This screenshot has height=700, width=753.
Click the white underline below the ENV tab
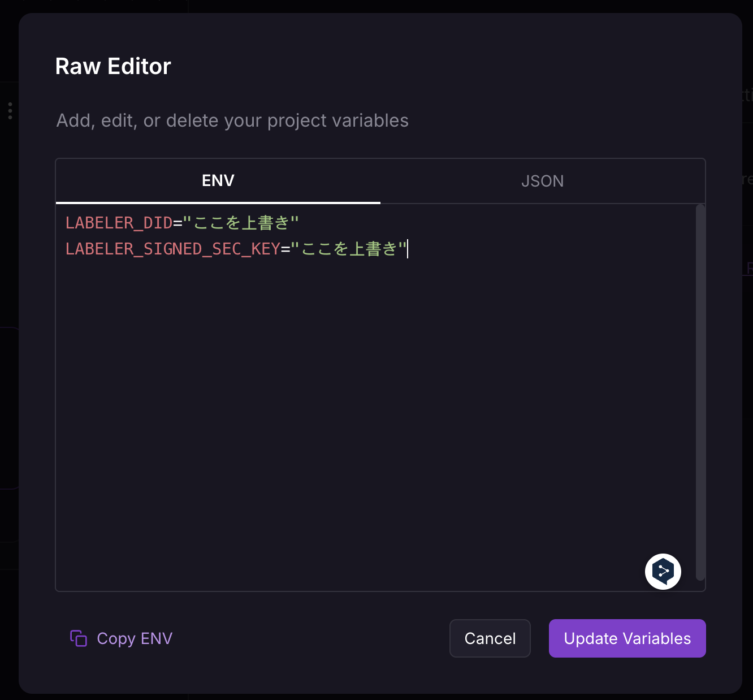point(218,202)
